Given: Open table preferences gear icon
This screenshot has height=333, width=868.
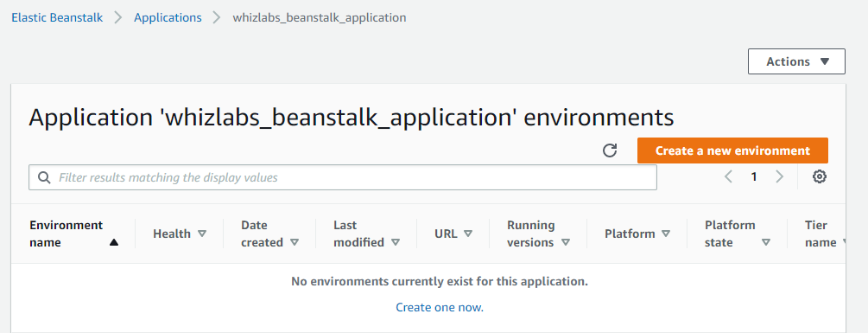Looking at the screenshot, I should click(x=820, y=176).
